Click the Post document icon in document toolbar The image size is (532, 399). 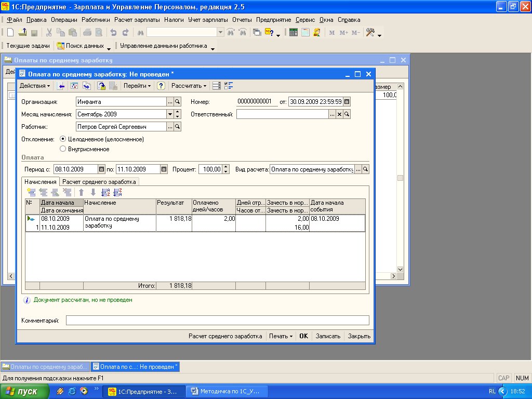101,86
